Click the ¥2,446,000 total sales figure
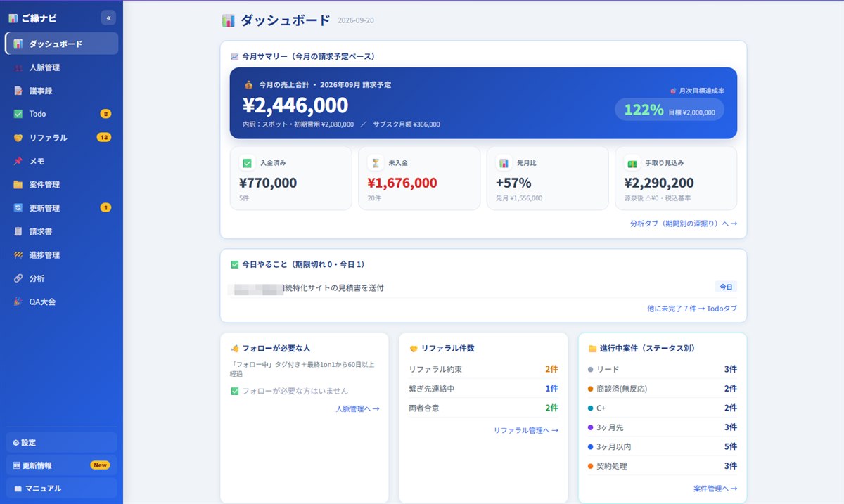The image size is (844, 504). tap(295, 105)
